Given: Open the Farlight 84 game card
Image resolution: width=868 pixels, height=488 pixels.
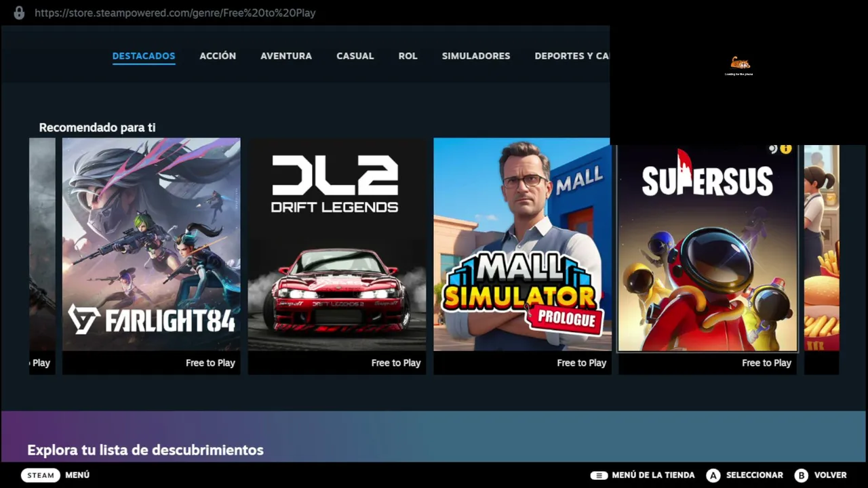Looking at the screenshot, I should tap(151, 256).
